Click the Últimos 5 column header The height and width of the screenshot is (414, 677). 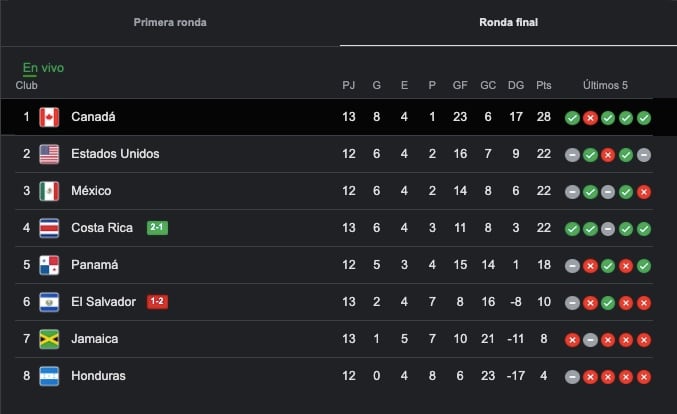(x=607, y=86)
